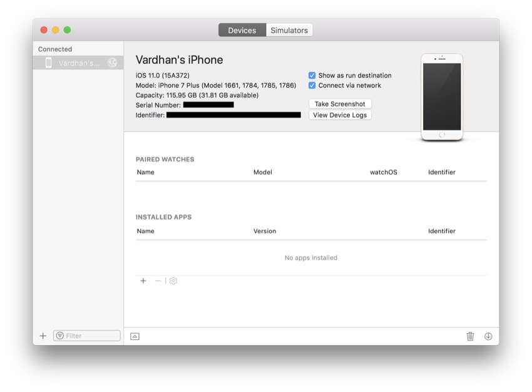
Task: Disable Connect via network checkbox
Action: [x=312, y=86]
